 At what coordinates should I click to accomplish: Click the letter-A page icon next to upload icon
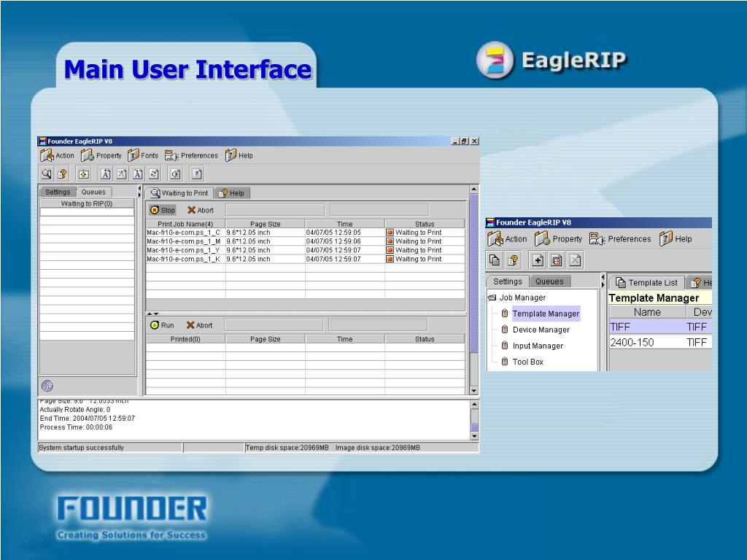pos(106,174)
